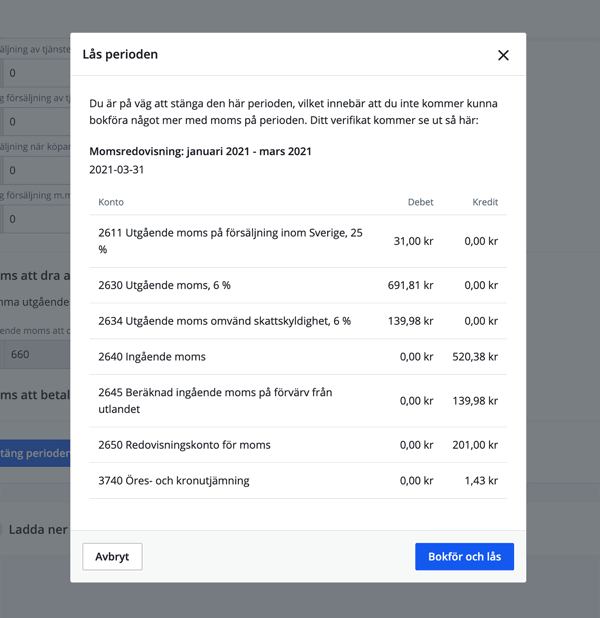Viewport: 600px width, 618px height.
Task: Click account 3740 Öres- och kronutjämning
Action: [173, 481]
